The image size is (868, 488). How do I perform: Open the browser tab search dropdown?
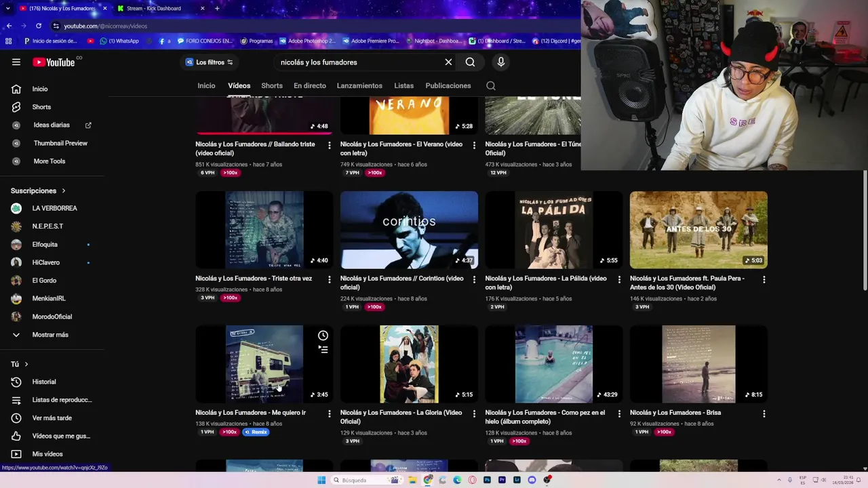(9, 8)
